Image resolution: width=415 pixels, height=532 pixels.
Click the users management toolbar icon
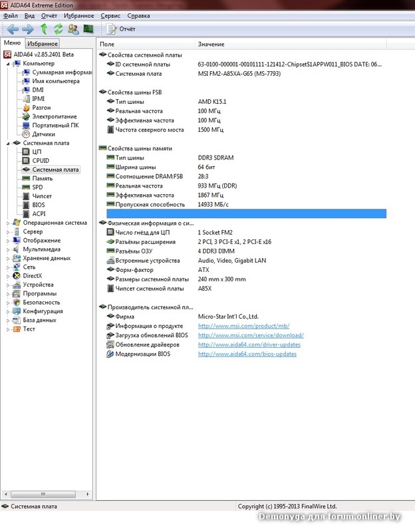tap(73, 29)
